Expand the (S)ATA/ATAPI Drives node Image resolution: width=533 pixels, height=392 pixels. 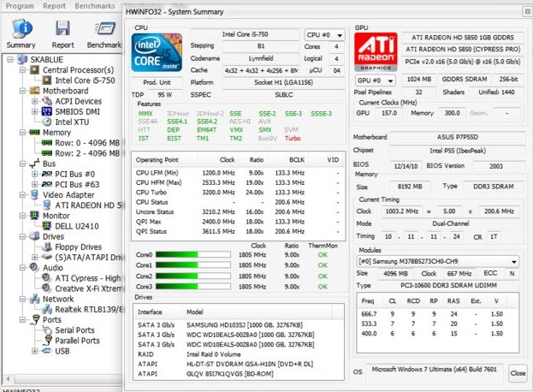click(35, 258)
